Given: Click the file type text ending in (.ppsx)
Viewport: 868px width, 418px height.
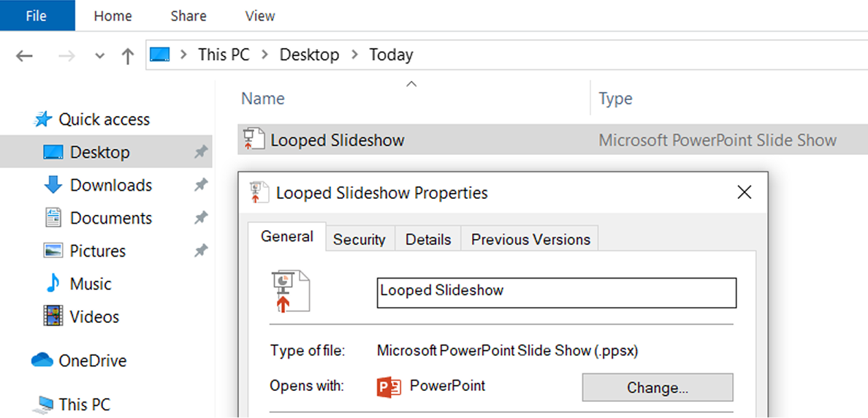Looking at the screenshot, I should point(507,351).
